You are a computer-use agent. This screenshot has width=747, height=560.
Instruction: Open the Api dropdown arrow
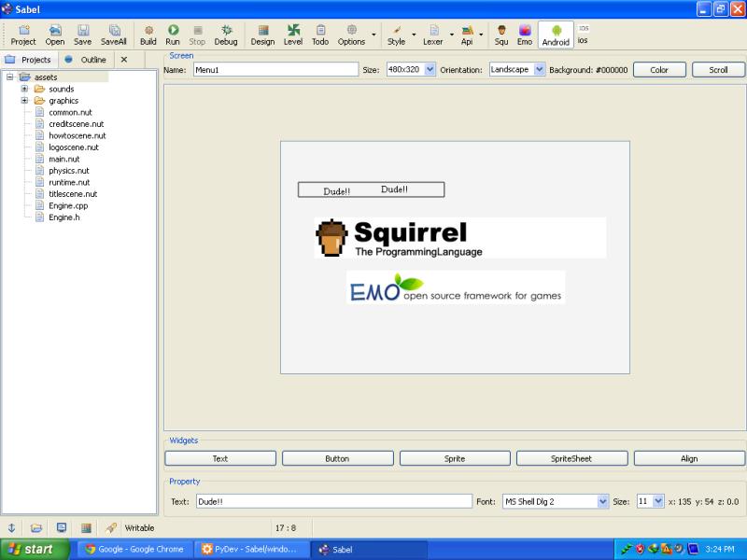click(x=481, y=35)
